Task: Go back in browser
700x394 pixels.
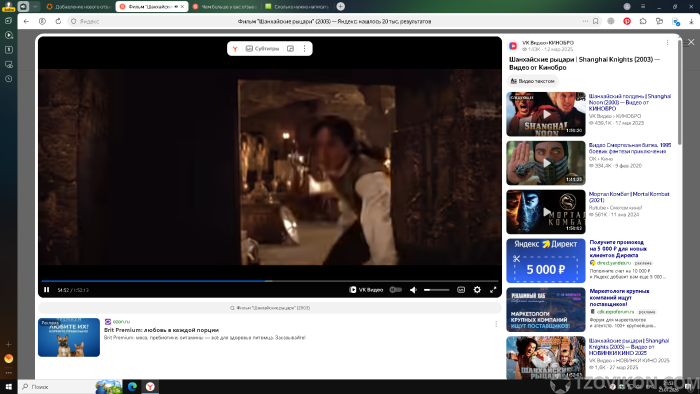Action: pos(26,21)
